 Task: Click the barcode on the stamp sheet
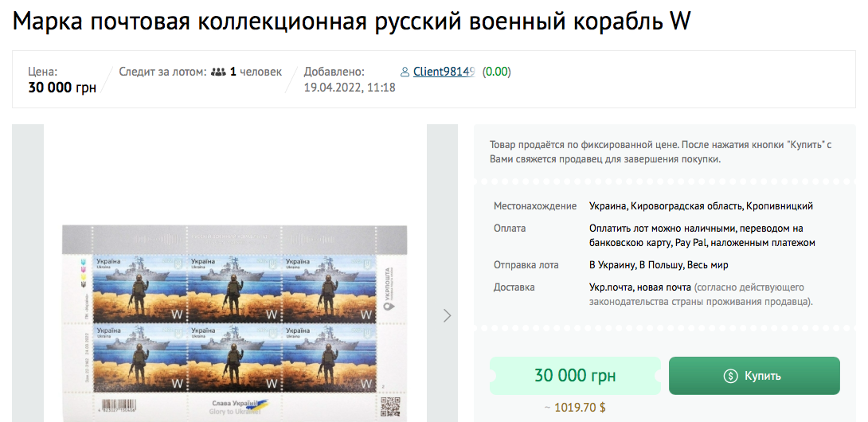pyautogui.click(x=119, y=405)
